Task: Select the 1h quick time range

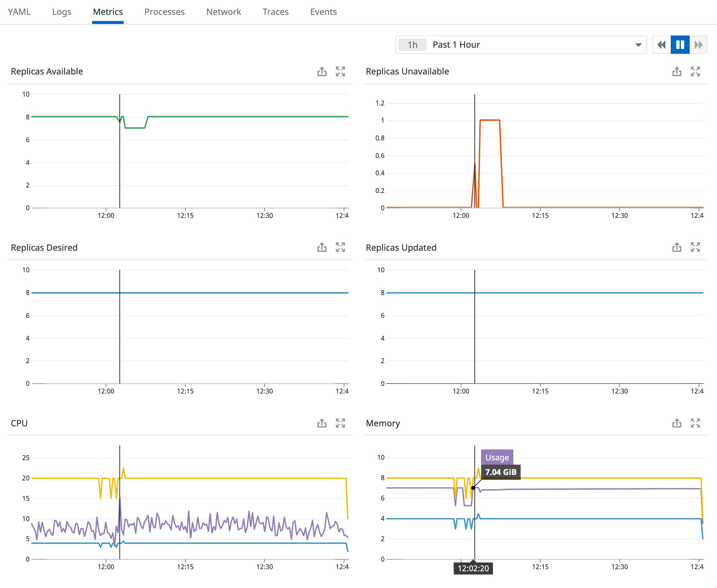Action: (412, 44)
